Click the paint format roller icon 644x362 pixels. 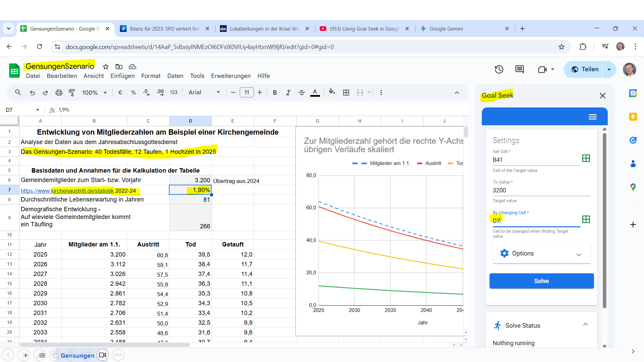(x=72, y=93)
